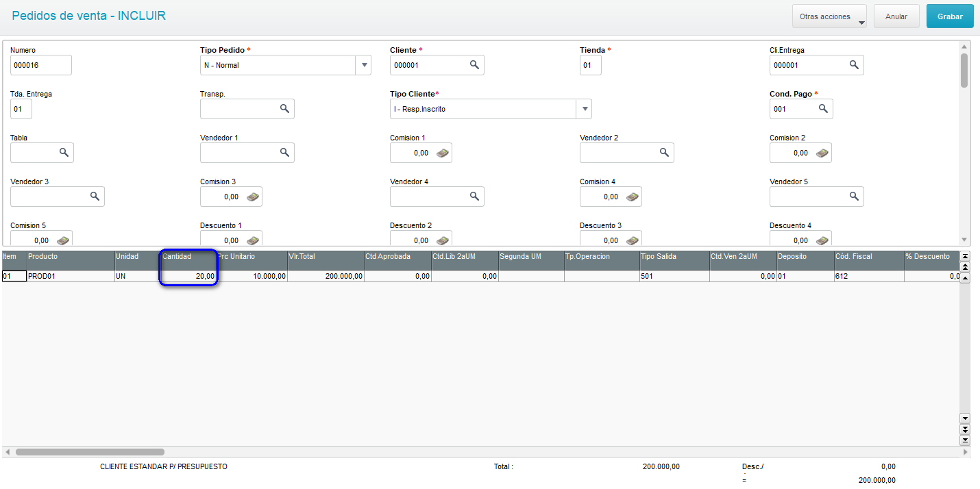Select Prc Unitario cell 10.000,00
The height and width of the screenshot is (489, 980).
pos(252,276)
